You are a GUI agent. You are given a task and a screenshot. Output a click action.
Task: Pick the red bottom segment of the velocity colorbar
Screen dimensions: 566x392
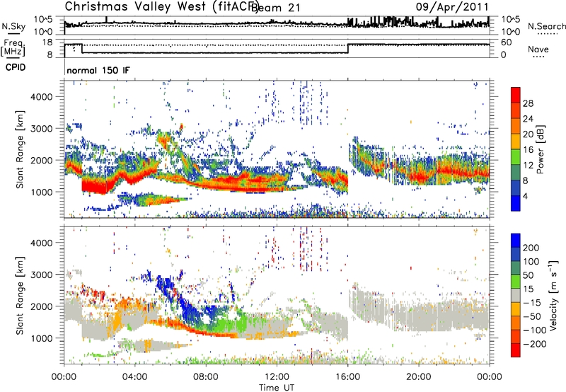[x=516, y=350]
